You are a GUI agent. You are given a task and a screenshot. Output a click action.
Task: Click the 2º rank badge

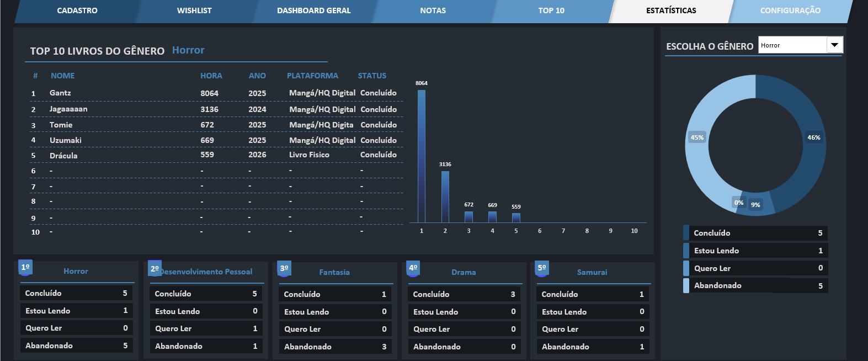(155, 268)
